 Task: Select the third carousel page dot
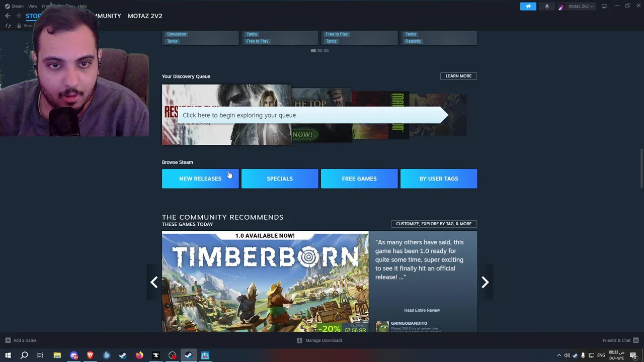click(326, 51)
